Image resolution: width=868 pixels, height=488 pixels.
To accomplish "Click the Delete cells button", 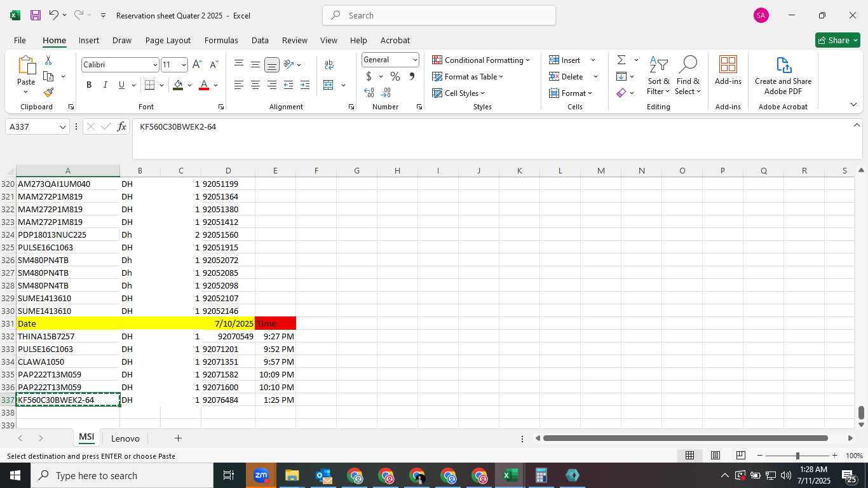I will point(567,76).
